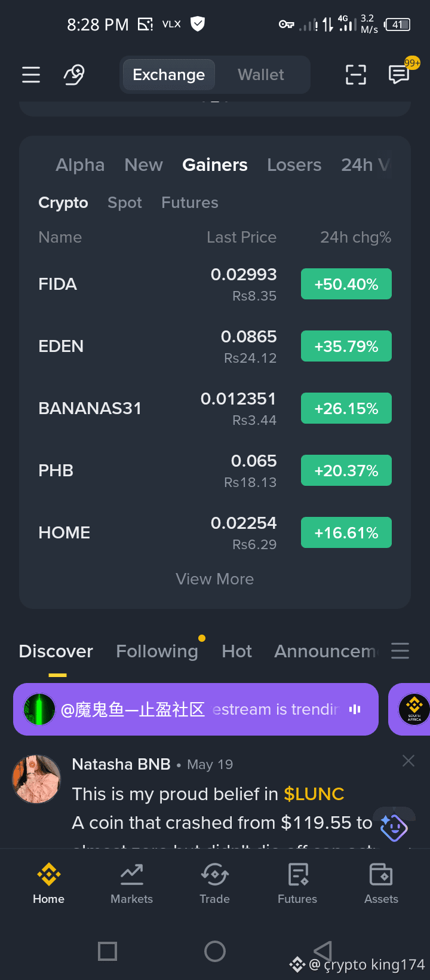Select the Futures sub-tab

(x=190, y=203)
